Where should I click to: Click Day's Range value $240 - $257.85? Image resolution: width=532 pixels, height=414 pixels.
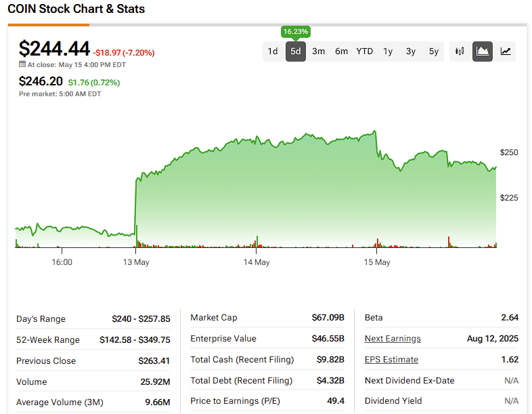[141, 319]
